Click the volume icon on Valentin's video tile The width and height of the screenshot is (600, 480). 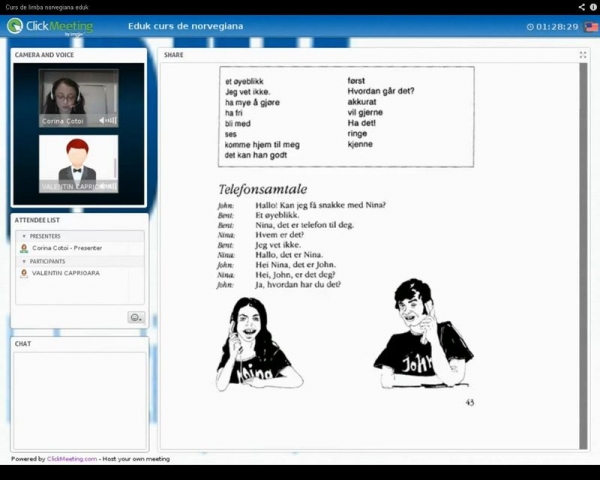pos(102,186)
